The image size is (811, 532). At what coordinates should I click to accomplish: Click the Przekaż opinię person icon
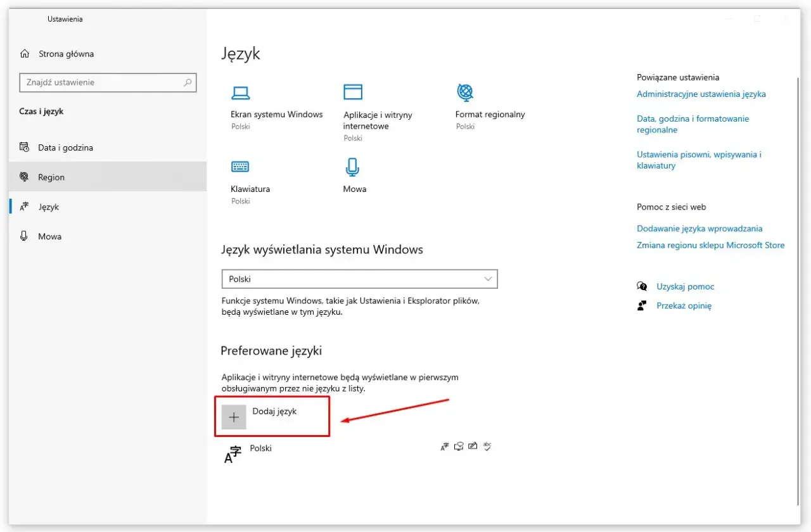point(642,306)
